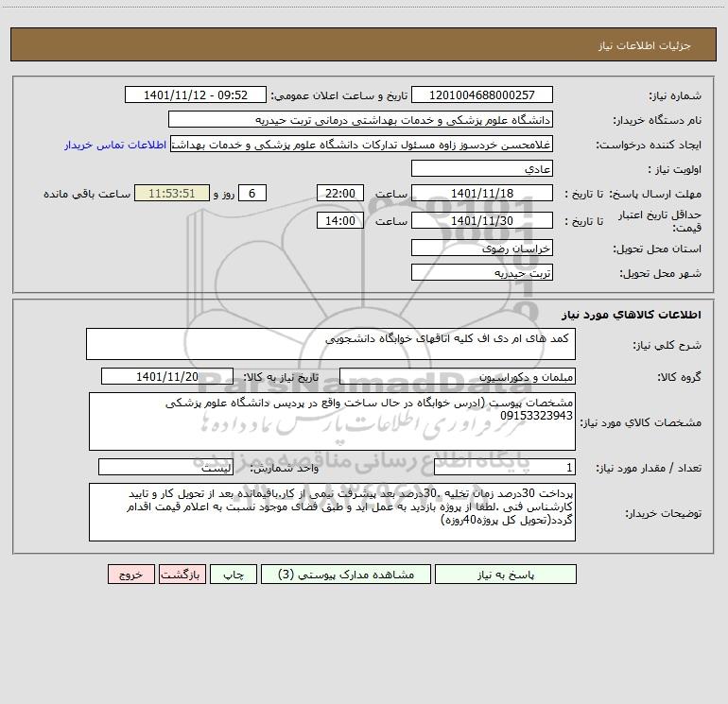Click the remaining time counter 11:53:51
728x704 pixels.
[x=172, y=193]
